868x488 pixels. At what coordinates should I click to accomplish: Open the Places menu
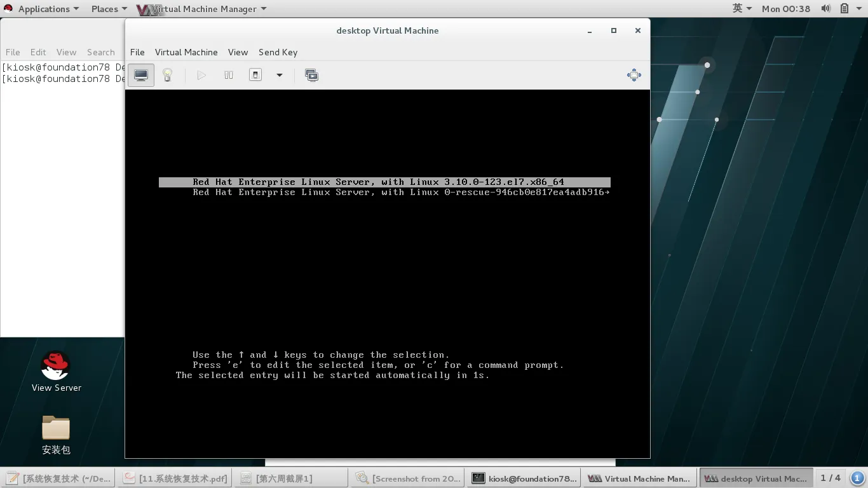(109, 9)
